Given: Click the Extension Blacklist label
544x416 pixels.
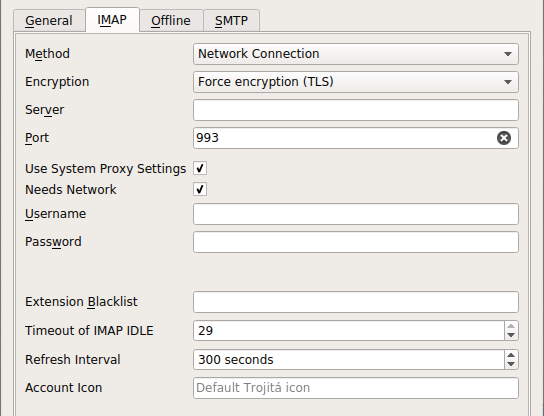Looking at the screenshot, I should (x=81, y=302).
